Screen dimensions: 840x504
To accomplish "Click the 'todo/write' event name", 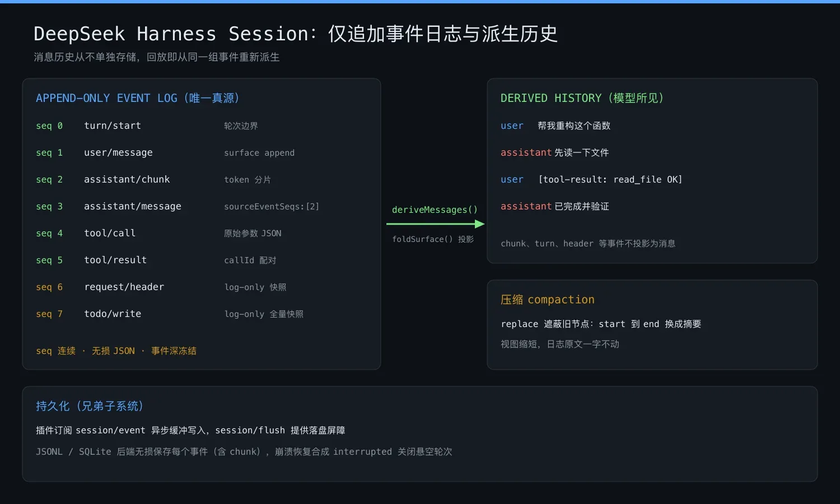I will [113, 314].
